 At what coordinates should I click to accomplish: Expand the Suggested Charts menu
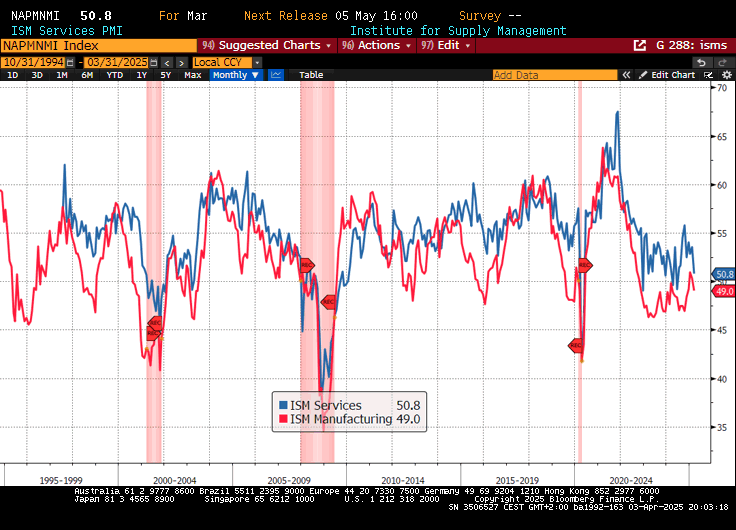[x=267, y=46]
